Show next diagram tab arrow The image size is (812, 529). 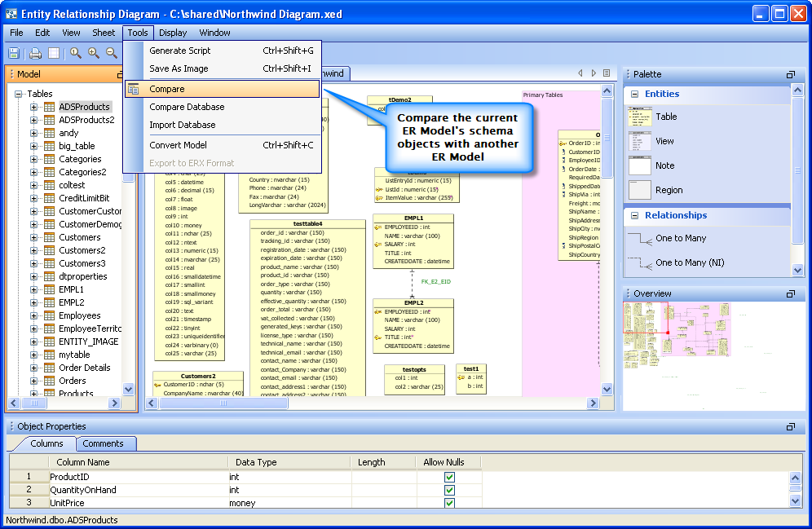point(594,73)
